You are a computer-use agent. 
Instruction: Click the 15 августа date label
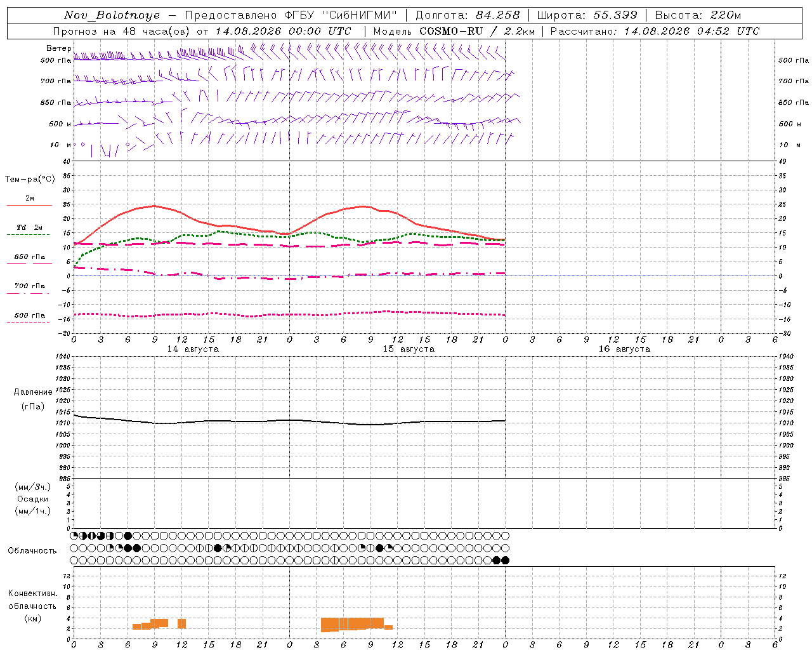(x=409, y=349)
